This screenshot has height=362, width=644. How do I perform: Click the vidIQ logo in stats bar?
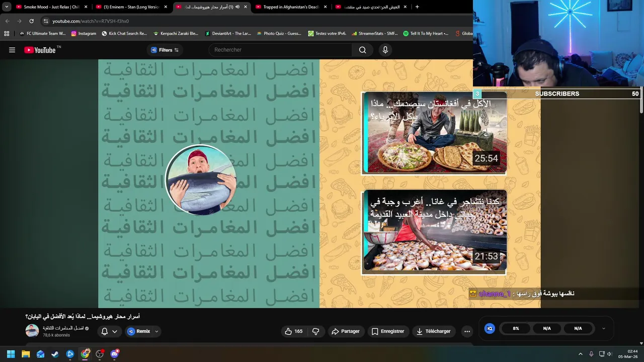[x=490, y=328]
